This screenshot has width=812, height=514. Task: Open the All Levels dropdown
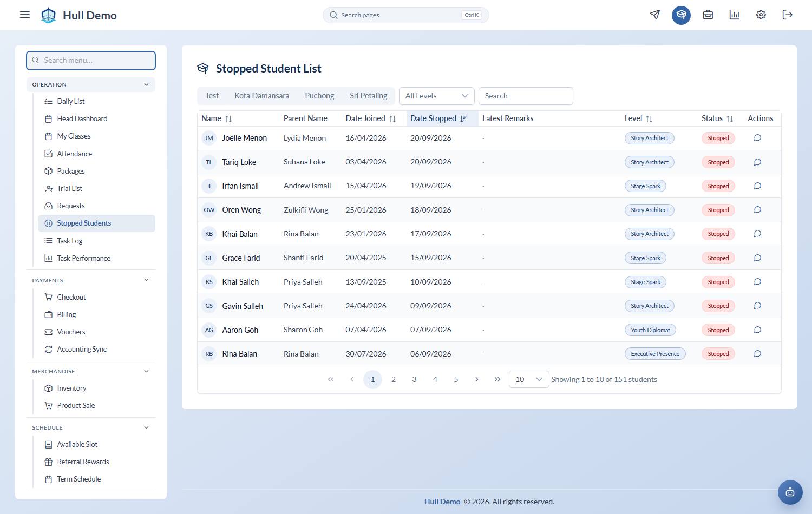tap(436, 96)
